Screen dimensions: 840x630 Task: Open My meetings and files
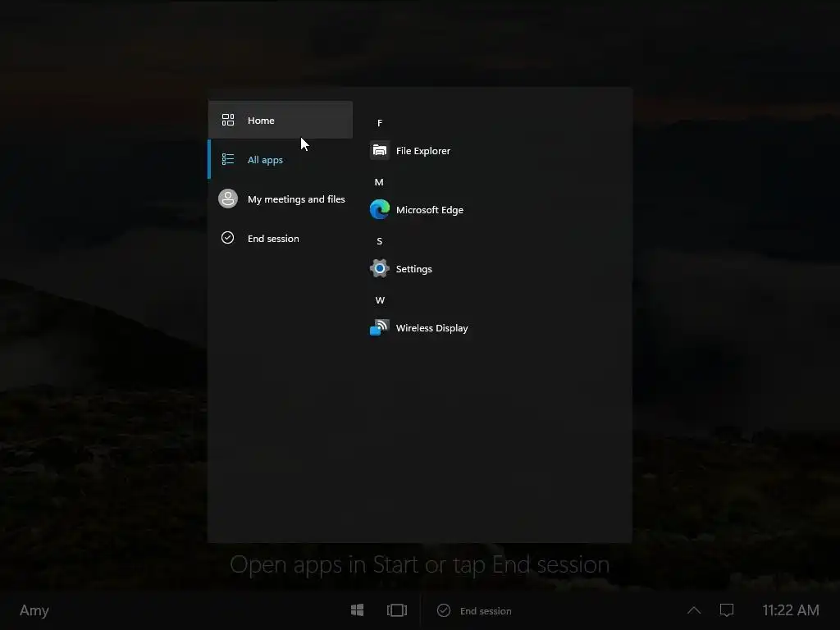coord(281,199)
